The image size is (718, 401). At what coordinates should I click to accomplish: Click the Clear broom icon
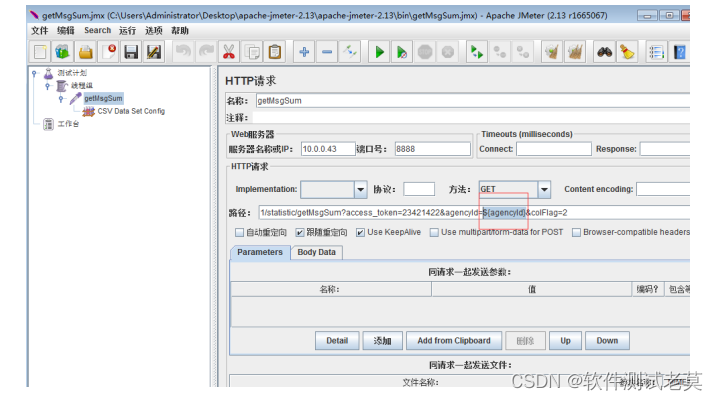point(552,52)
